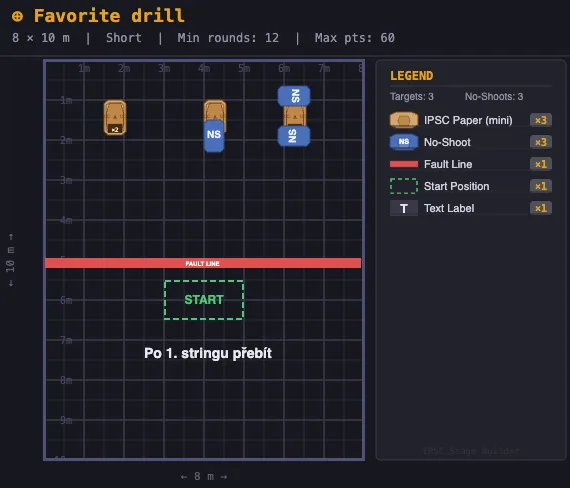570x488 pixels.
Task: Select the text label 'Po 1. stringu přebít'
Action: pyautogui.click(x=208, y=353)
